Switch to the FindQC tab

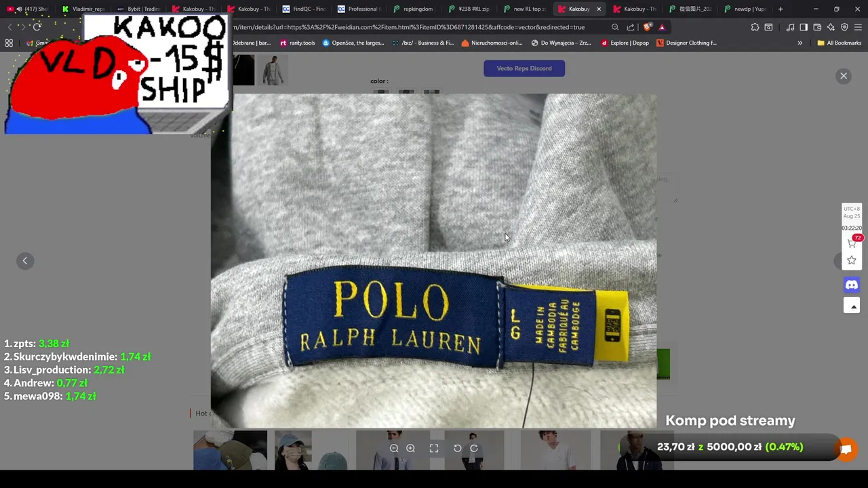(x=304, y=9)
